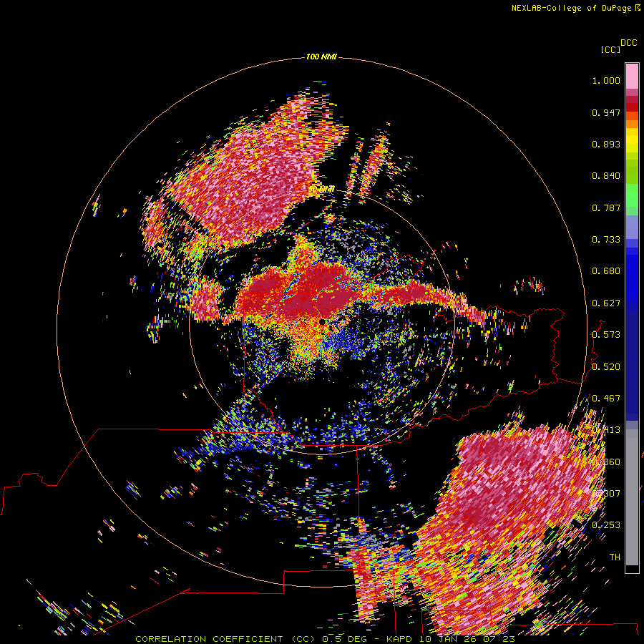This screenshot has width=644, height=644.
Task: Click the 0.840 value on the scale
Action: coord(606,176)
